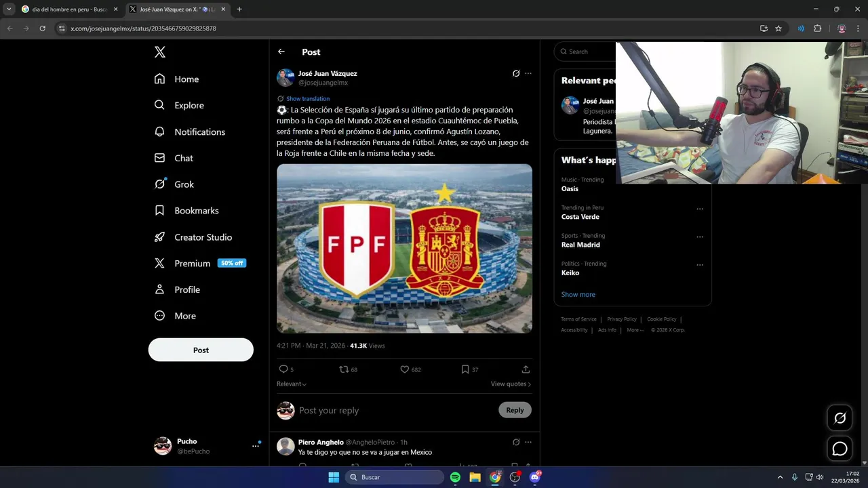Open tab search dropdown arrow
868x488 pixels.
coord(9,9)
